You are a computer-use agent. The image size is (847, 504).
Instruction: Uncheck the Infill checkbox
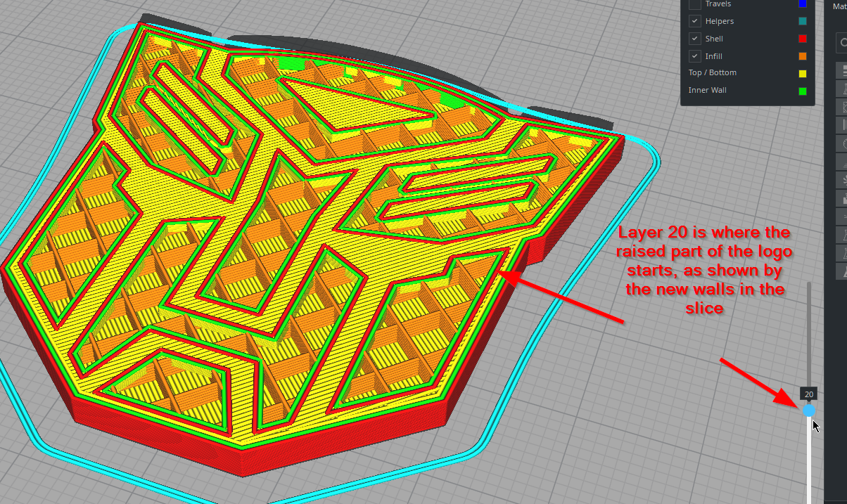click(694, 56)
